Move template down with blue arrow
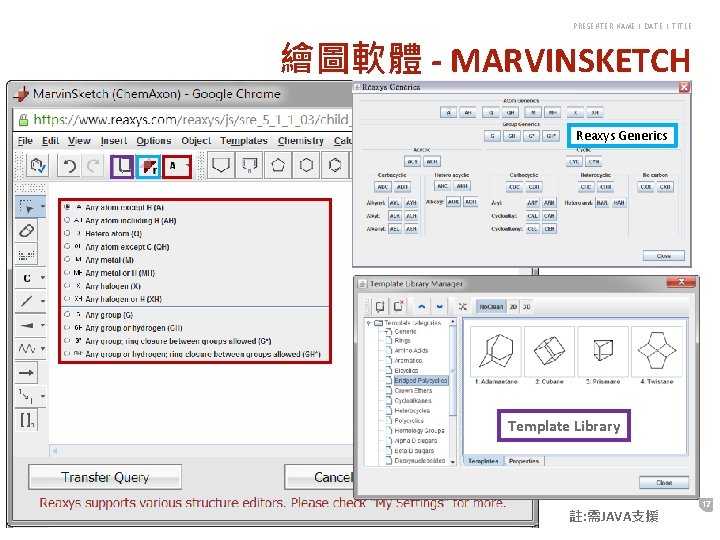Image resolution: width=720 pixels, height=540 pixels. coord(439,306)
